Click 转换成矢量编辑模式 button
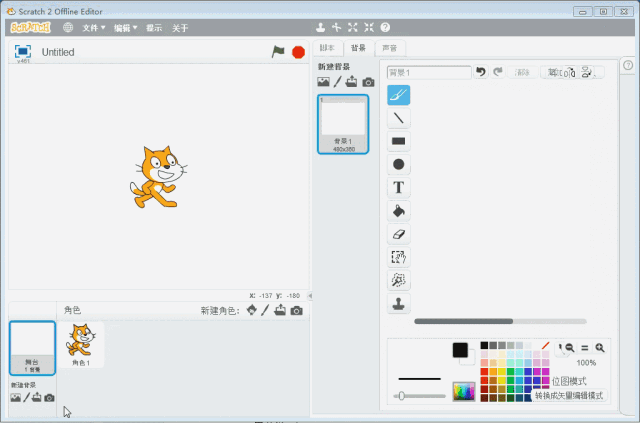 [569, 395]
